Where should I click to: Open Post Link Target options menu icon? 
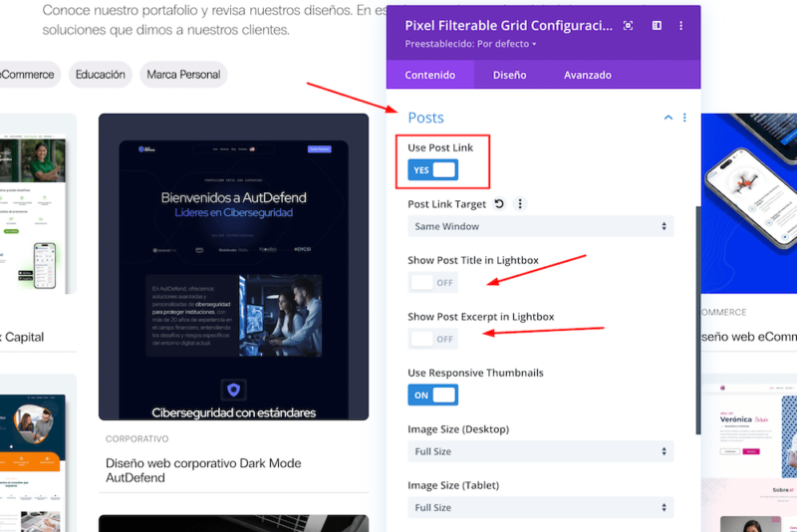coord(519,204)
